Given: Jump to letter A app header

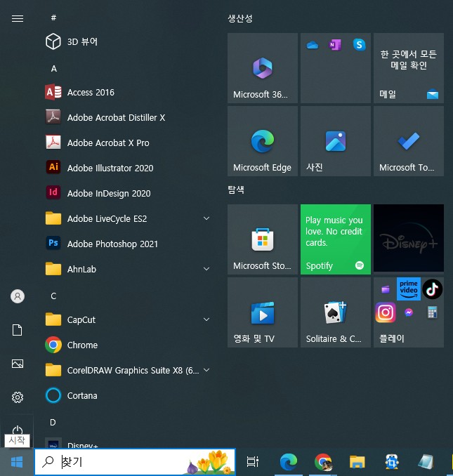Looking at the screenshot, I should tap(54, 69).
